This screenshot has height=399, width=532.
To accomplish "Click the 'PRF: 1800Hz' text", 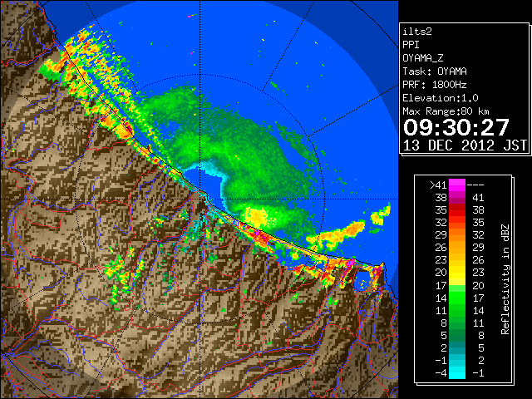I will [435, 85].
